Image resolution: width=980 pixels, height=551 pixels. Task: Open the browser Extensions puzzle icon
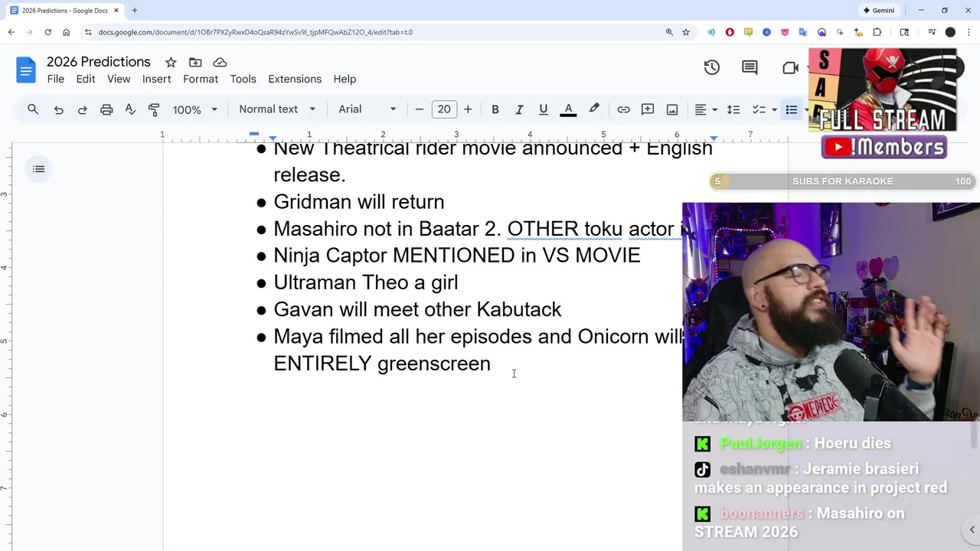[x=877, y=32]
